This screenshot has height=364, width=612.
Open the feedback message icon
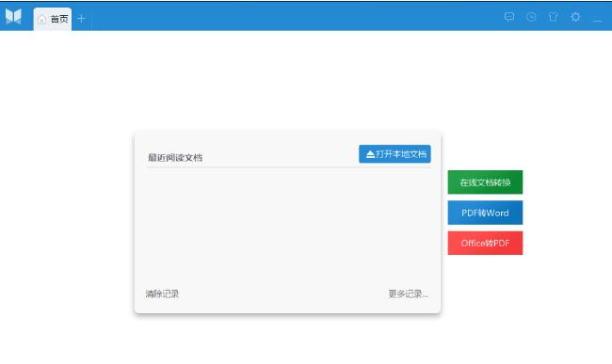[509, 17]
